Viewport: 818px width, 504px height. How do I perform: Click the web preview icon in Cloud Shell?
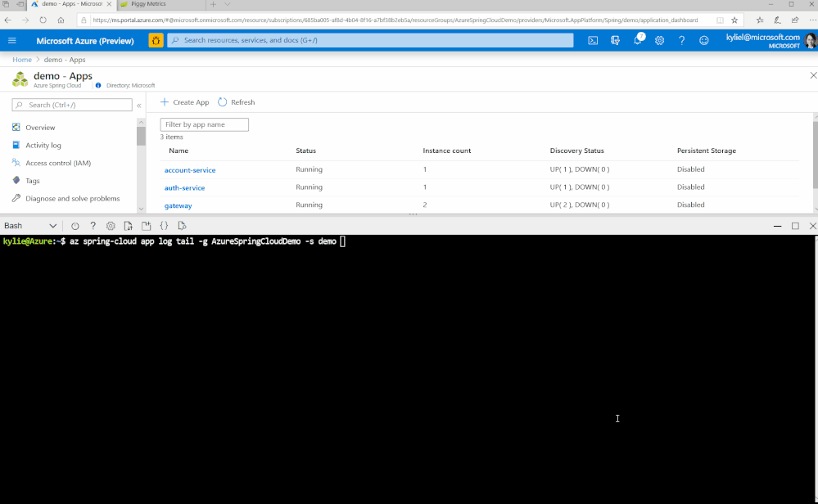[x=182, y=226]
